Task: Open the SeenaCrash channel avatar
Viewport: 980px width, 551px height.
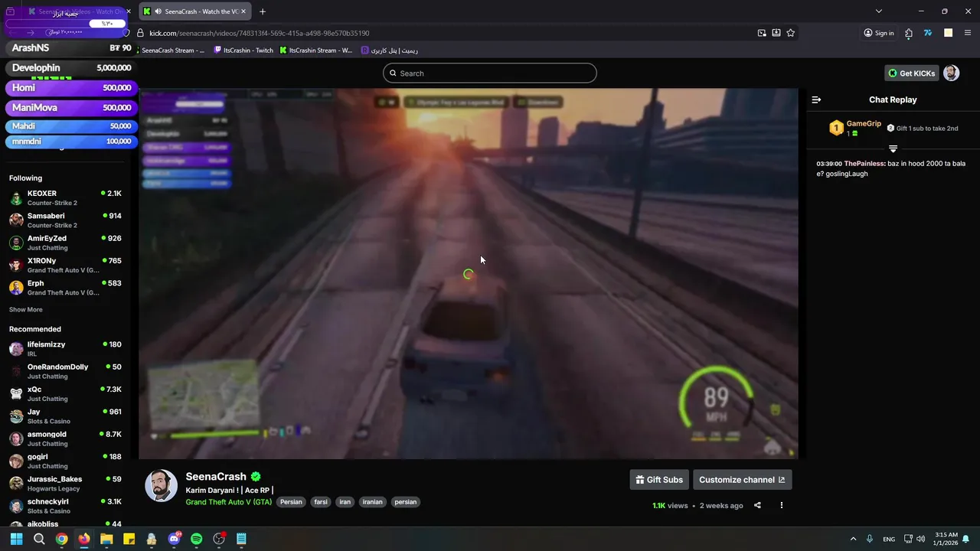Action: click(x=162, y=486)
